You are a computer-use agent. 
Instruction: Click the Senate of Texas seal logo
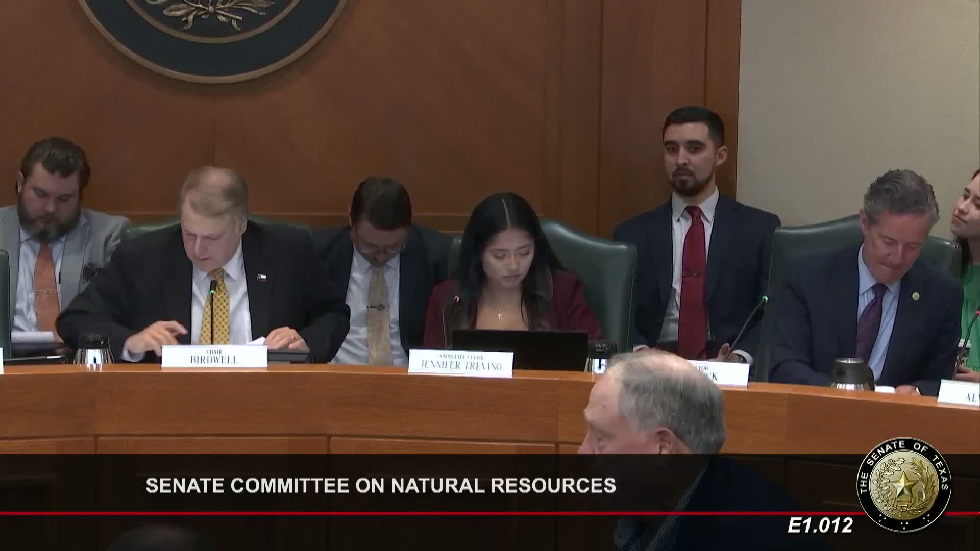[904, 485]
